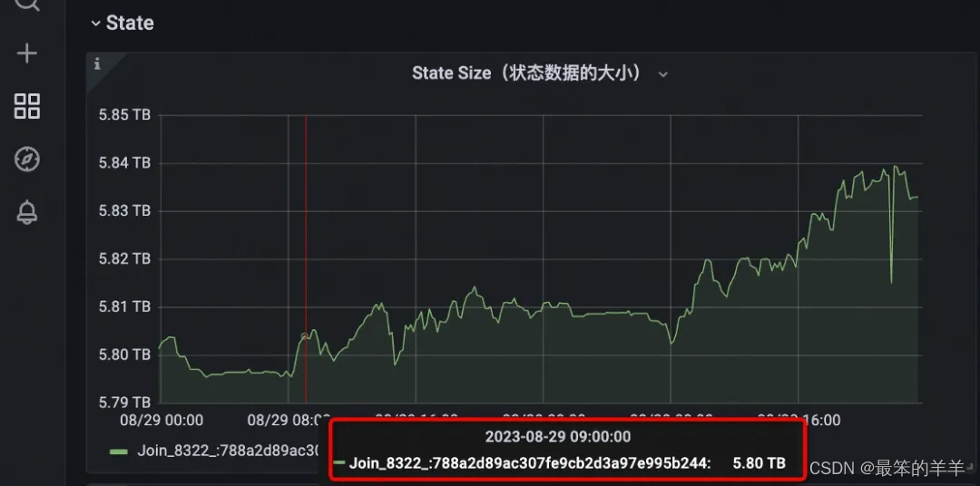Click the 5.83 TB y-axis label
Screen dimensions: 980x486
(x=125, y=210)
